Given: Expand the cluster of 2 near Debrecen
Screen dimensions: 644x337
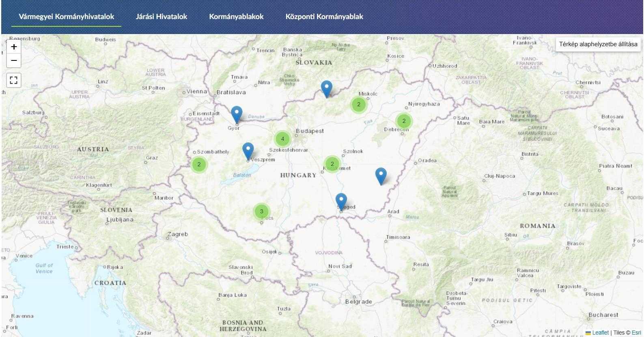Looking at the screenshot, I should (404, 121).
